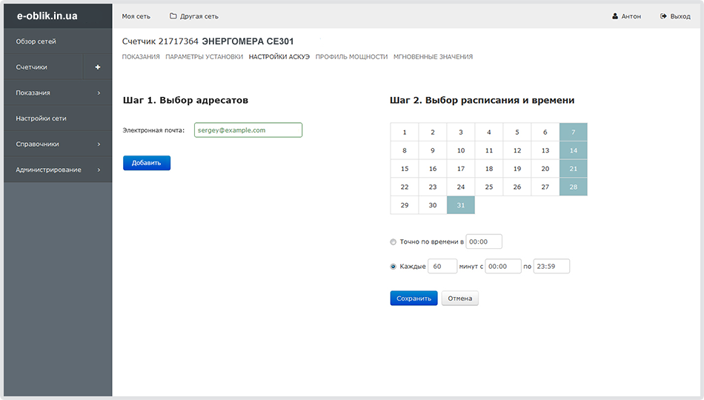This screenshot has height=400, width=704.
Task: Select day 14 in the calendar grid
Action: 573,150
